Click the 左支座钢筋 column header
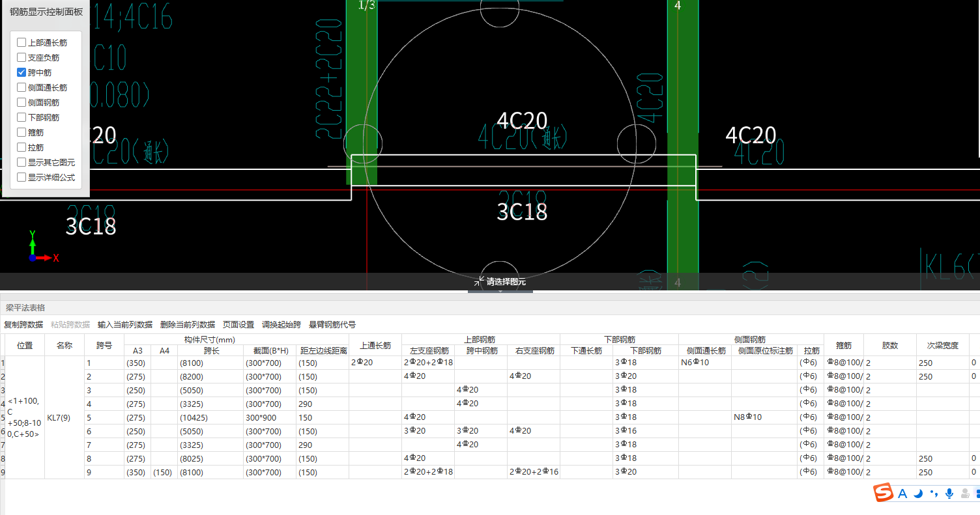 (x=428, y=350)
